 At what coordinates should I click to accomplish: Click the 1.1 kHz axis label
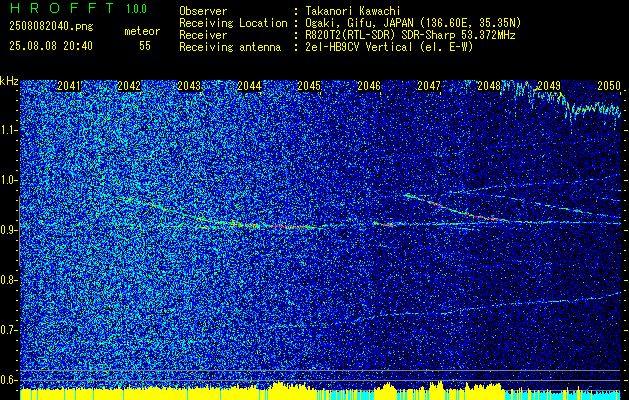pos(9,130)
